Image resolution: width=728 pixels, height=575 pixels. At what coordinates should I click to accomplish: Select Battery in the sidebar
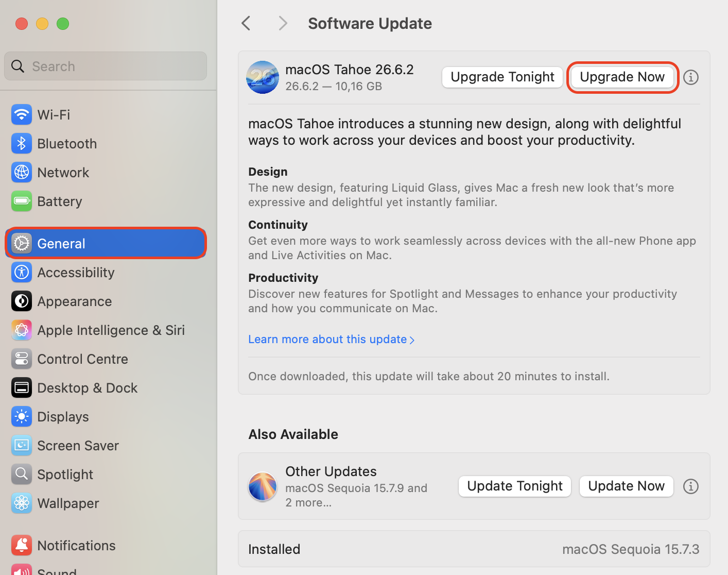[106, 201]
